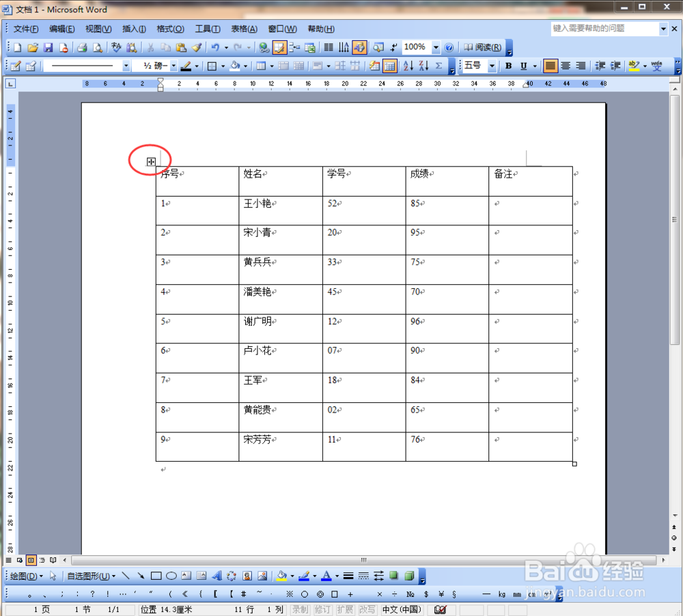Open the 格式 menu
The image size is (683, 616).
pos(169,29)
